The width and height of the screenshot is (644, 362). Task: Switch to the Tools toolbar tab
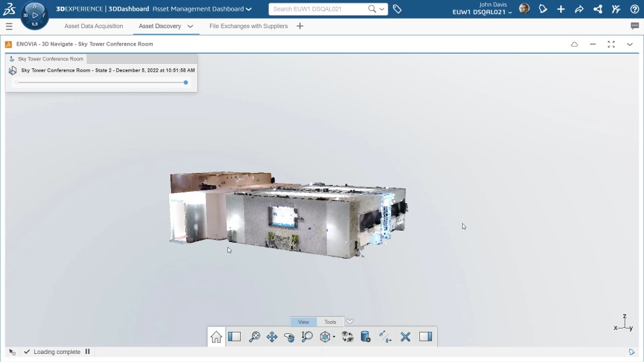(x=330, y=322)
